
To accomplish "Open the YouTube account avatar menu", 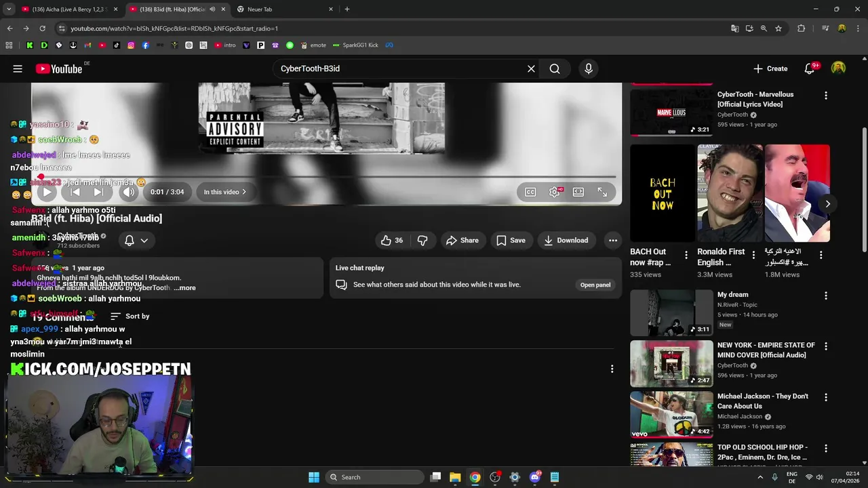I will click(x=839, y=68).
